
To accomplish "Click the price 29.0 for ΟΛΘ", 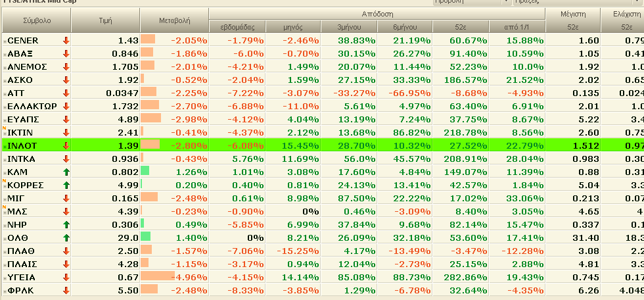I will (x=127, y=238).
